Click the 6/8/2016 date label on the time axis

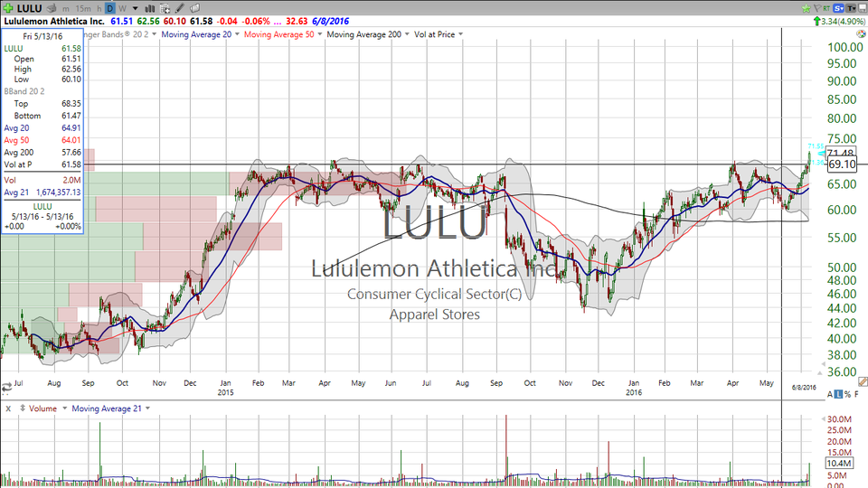(804, 388)
